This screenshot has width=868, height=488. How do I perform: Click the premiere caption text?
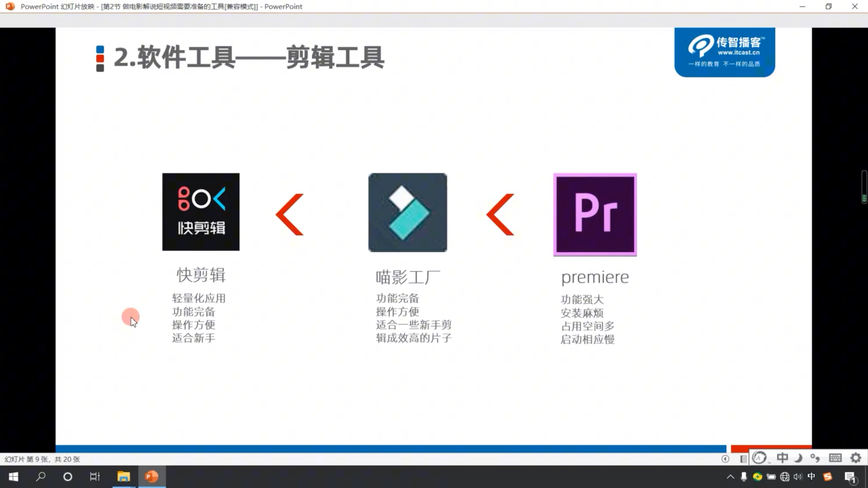click(x=595, y=278)
